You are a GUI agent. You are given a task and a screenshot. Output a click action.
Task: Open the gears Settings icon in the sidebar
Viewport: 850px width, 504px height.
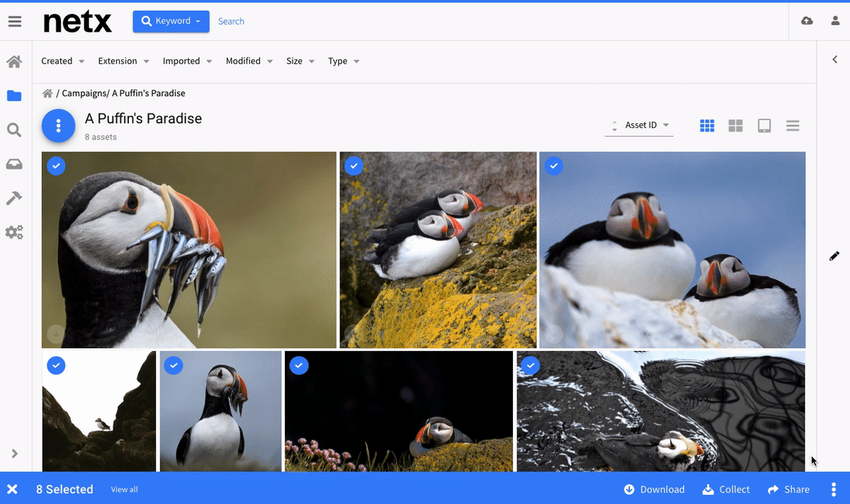pyautogui.click(x=14, y=232)
